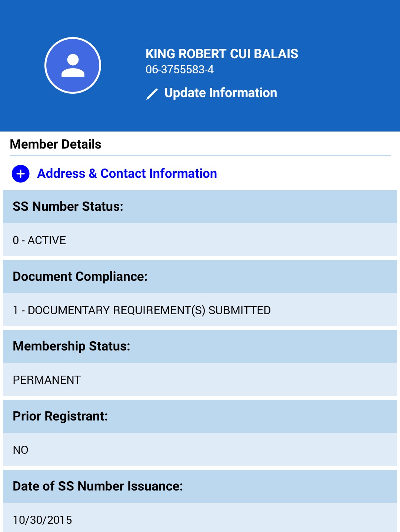Tap the SS number 06-3755583-4
The height and width of the screenshot is (532, 400).
180,70
